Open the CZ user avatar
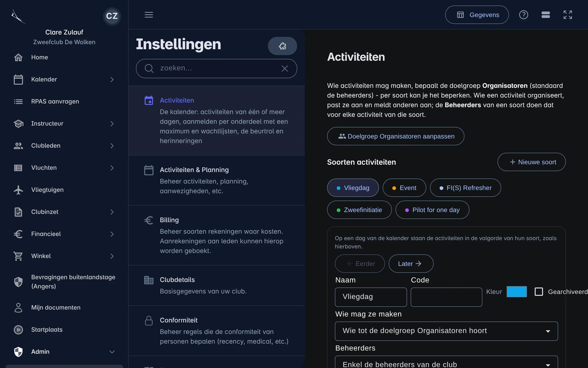The height and width of the screenshot is (368, 588). [112, 16]
